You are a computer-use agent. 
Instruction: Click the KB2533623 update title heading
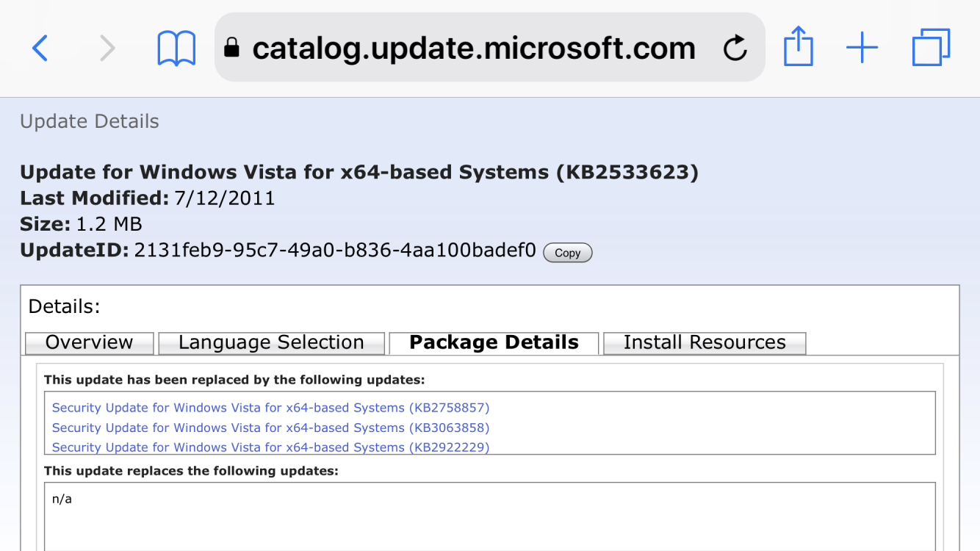click(x=359, y=173)
